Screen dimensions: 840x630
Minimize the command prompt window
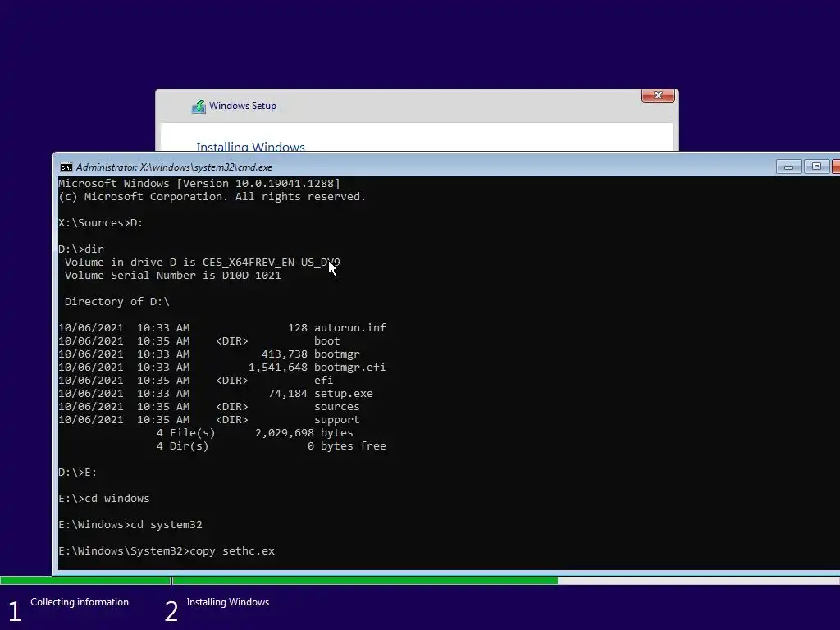[x=788, y=167]
